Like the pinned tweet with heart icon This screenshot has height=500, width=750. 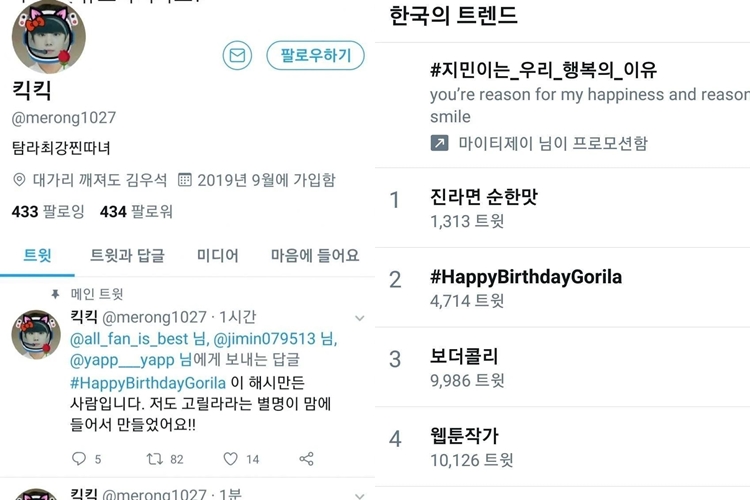(x=230, y=459)
